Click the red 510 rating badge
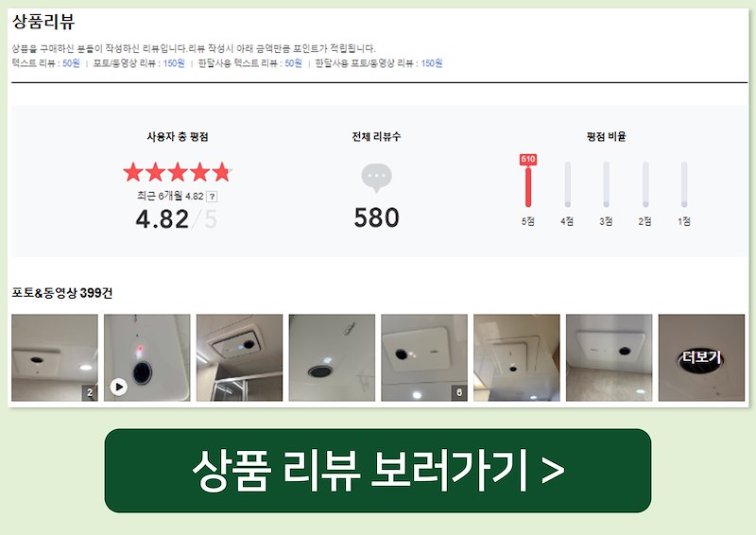This screenshot has height=535, width=756. tap(528, 159)
